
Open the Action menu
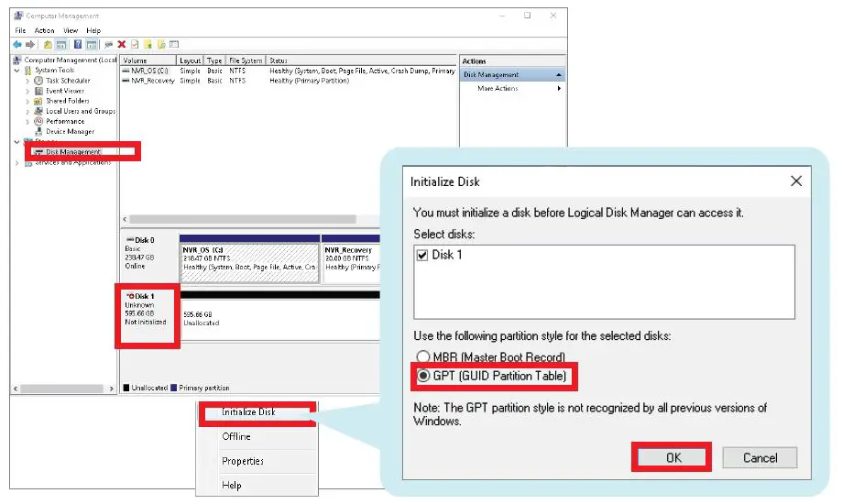click(45, 30)
